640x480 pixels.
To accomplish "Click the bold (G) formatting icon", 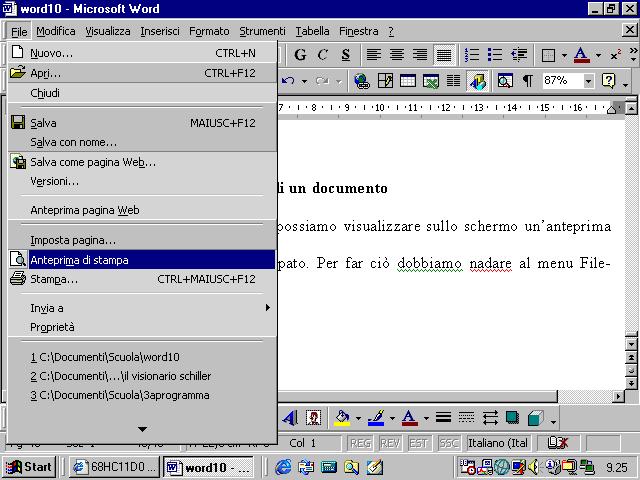I will point(300,55).
